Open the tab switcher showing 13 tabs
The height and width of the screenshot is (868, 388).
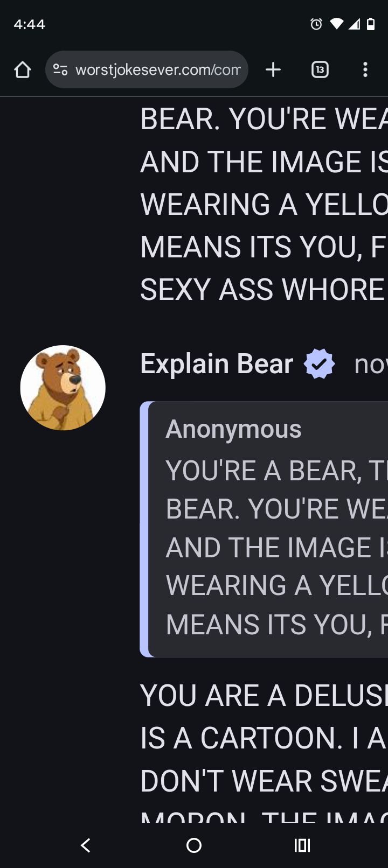[320, 69]
